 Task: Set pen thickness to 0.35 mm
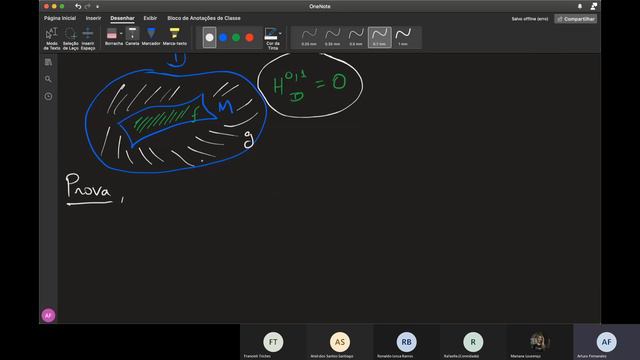(332, 37)
